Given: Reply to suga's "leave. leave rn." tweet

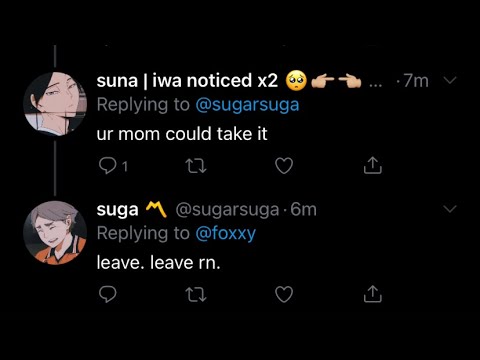Looking at the screenshot, I should click(108, 294).
